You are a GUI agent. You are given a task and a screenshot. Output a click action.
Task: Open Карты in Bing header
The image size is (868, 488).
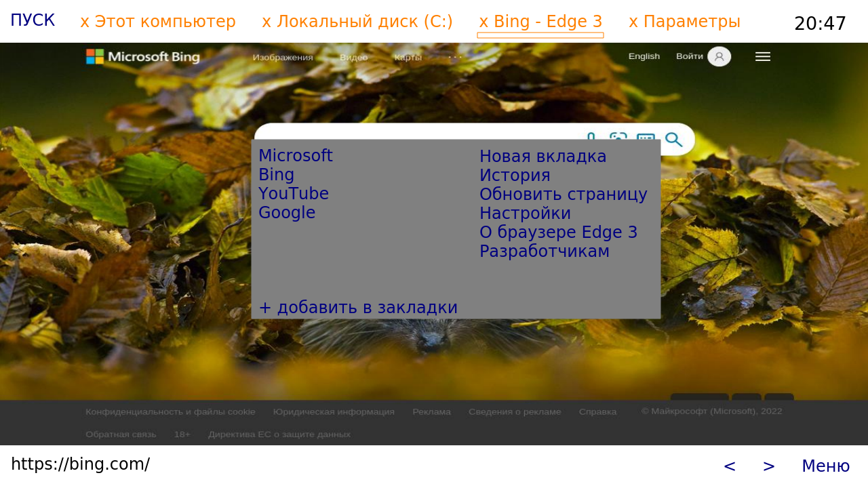pos(408,58)
